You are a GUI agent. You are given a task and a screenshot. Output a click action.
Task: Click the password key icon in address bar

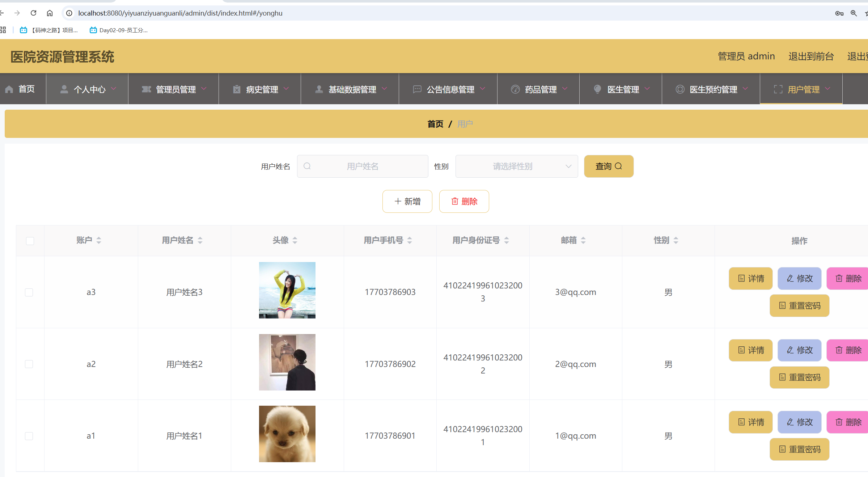click(x=839, y=13)
